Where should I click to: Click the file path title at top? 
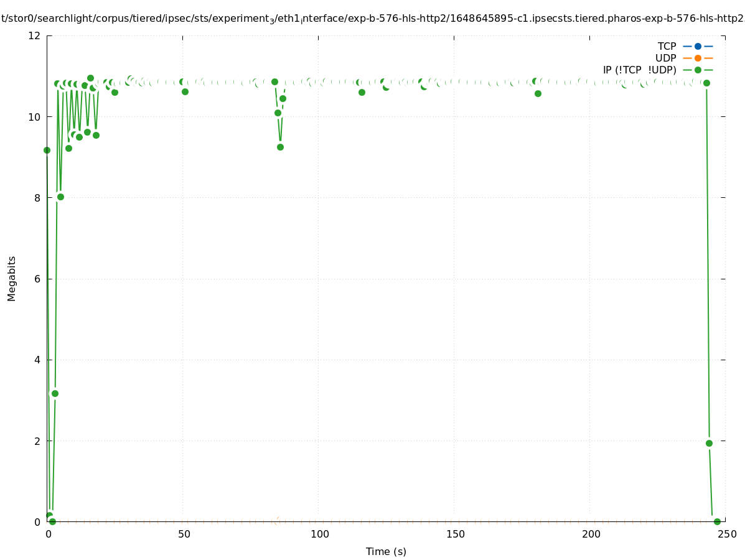[x=372, y=19]
